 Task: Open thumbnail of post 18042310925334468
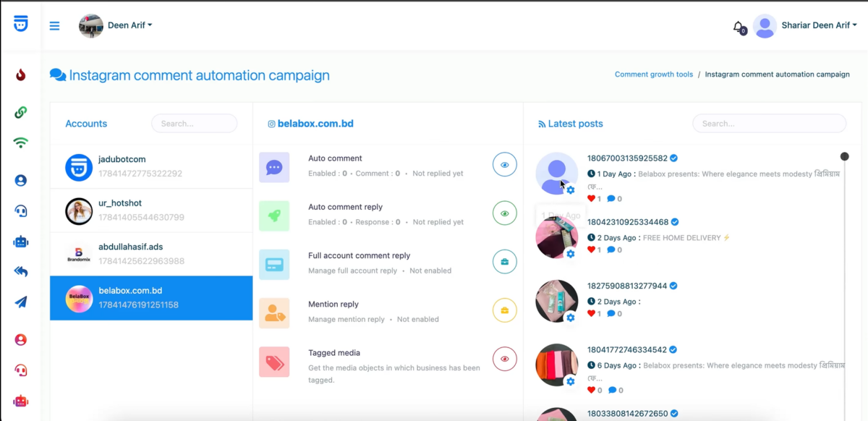click(x=556, y=237)
